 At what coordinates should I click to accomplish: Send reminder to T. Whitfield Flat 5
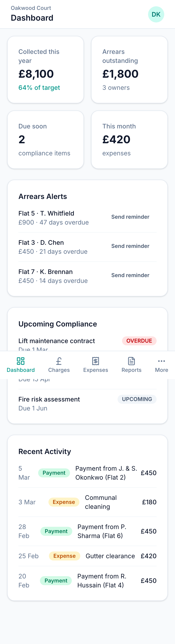(x=130, y=217)
